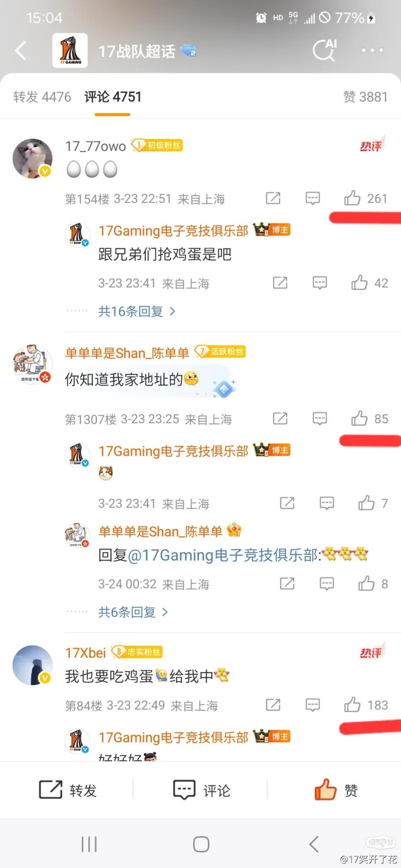Viewport: 401px width, 868px height.
Task: Like 17Xbei's comment with 183 likes
Action: 352,705
